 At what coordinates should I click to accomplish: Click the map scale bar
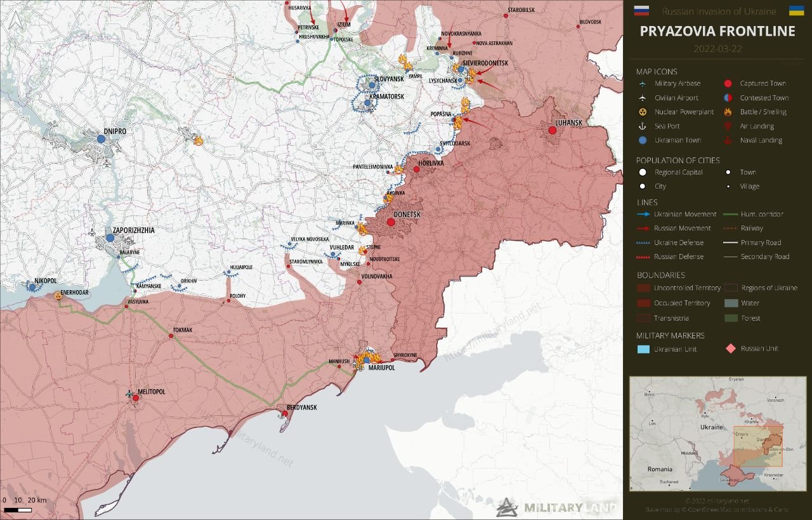point(18,509)
